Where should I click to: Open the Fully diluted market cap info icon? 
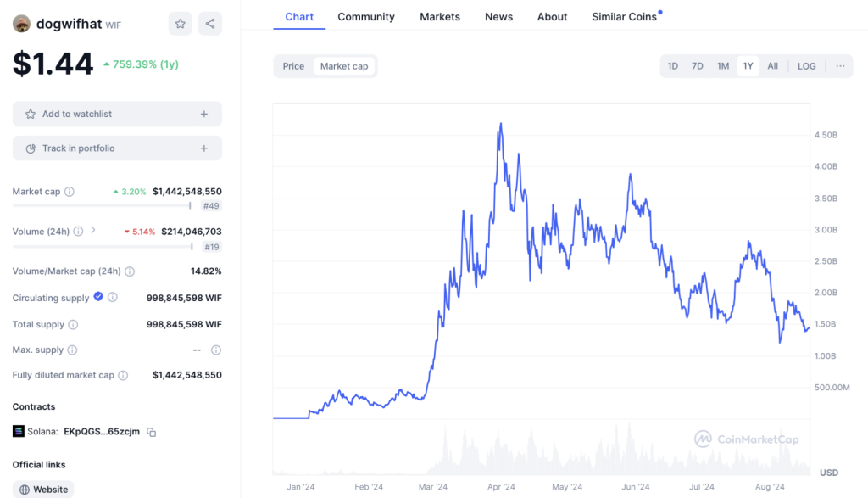(123, 376)
